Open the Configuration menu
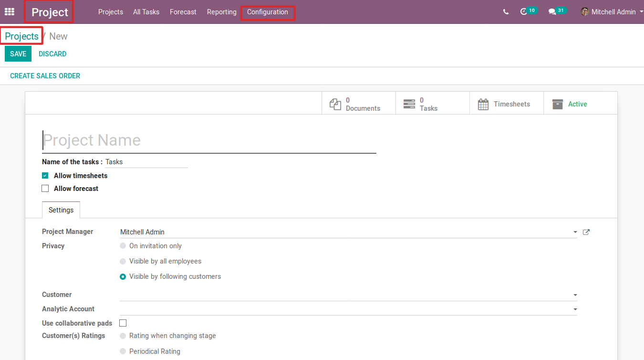The height and width of the screenshot is (360, 644). [268, 12]
